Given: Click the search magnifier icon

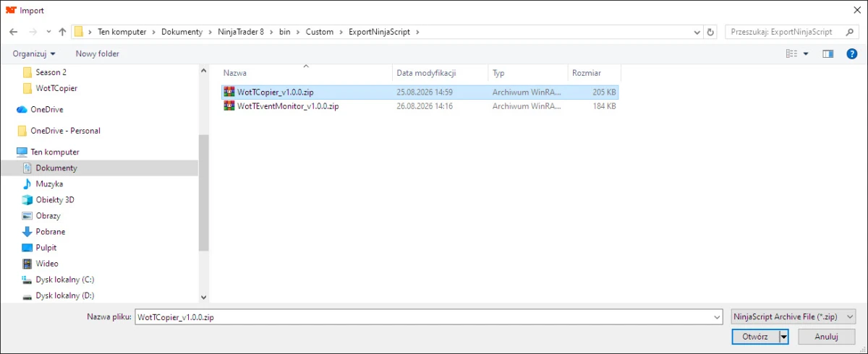Looking at the screenshot, I should pos(850,32).
